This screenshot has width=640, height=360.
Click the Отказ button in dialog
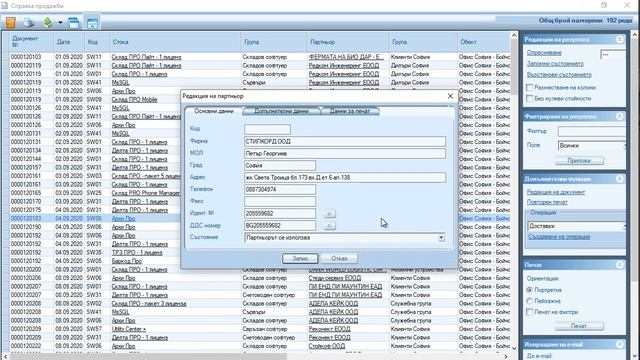pos(339,258)
